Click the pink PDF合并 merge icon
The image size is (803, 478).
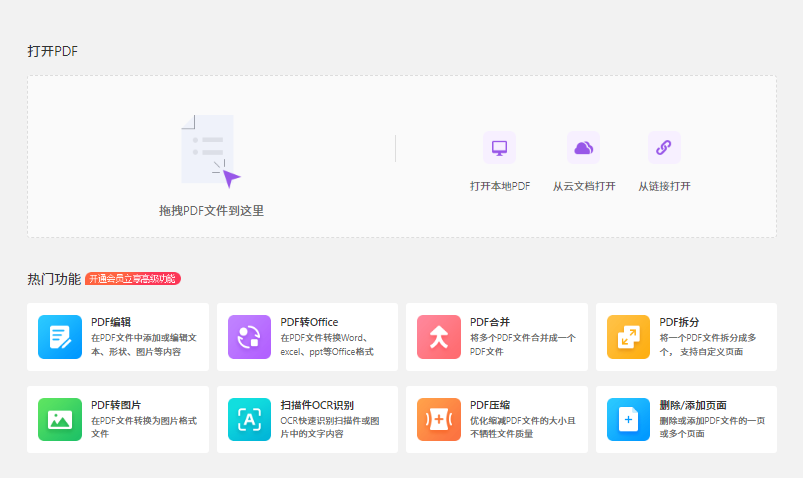coord(438,337)
